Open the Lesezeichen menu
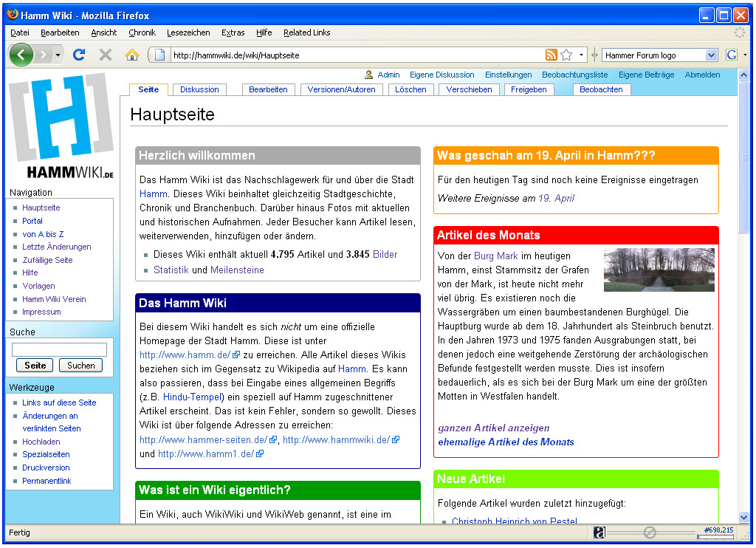This screenshot has height=548, width=756. point(188,32)
